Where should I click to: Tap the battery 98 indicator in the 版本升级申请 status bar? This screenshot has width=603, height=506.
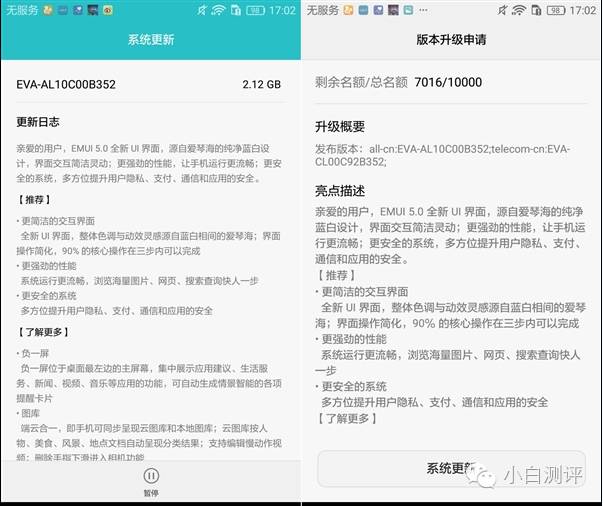click(x=556, y=10)
